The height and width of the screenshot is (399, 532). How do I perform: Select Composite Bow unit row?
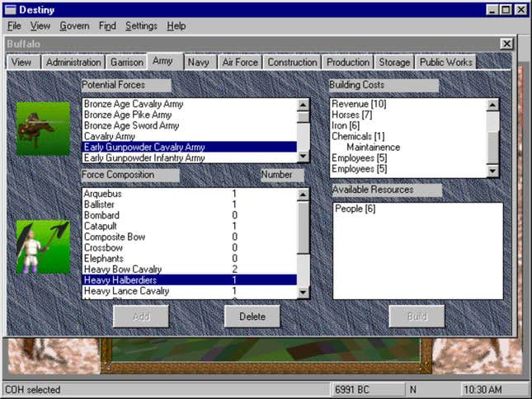click(x=190, y=237)
